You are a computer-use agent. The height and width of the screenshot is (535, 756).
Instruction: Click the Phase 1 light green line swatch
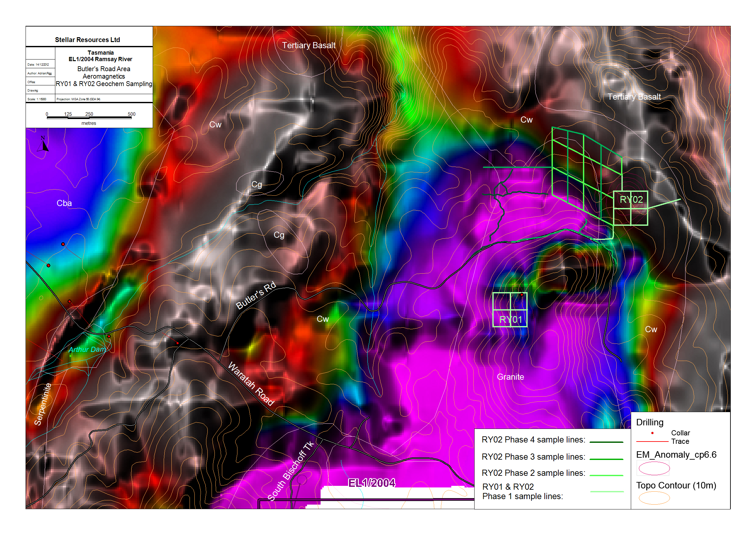coord(607,492)
